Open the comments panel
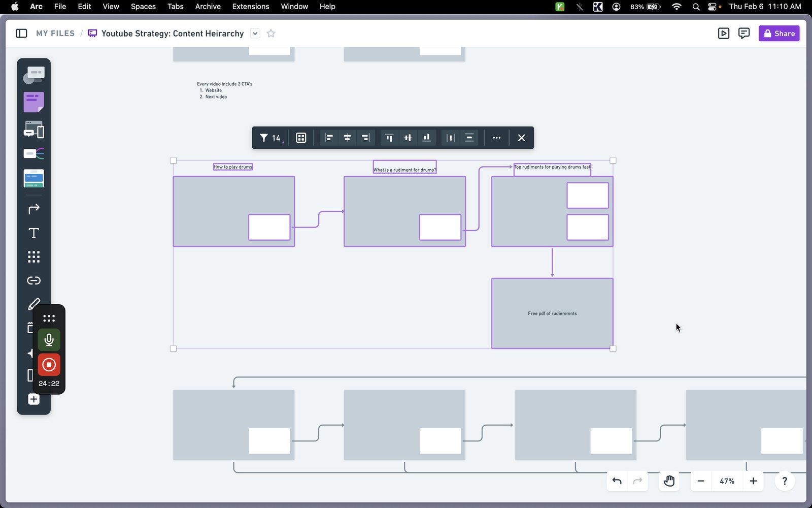Viewport: 812px width, 508px height. [744, 34]
